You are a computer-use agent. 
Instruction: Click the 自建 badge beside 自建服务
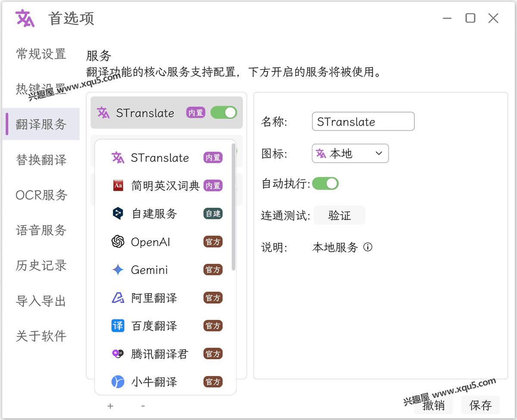point(213,214)
